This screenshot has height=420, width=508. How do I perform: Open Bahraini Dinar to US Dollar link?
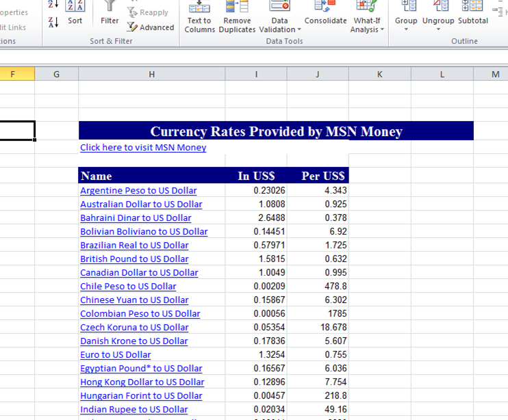[x=136, y=218]
